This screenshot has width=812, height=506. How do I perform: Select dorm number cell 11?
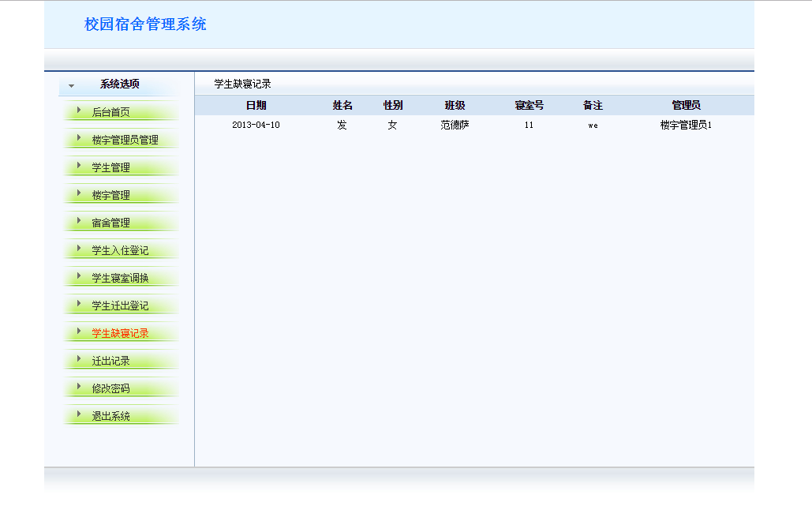(x=529, y=125)
